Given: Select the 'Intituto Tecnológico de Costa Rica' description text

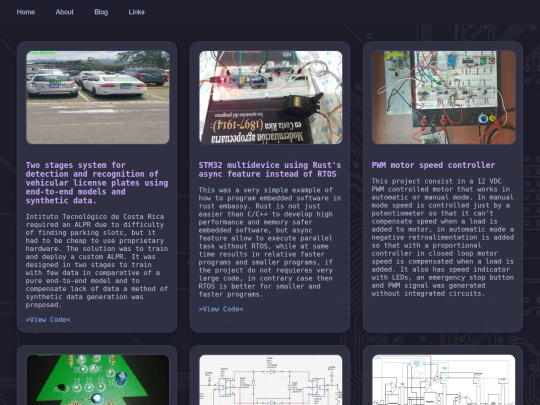Looking at the screenshot, I should pyautogui.click(x=97, y=261).
